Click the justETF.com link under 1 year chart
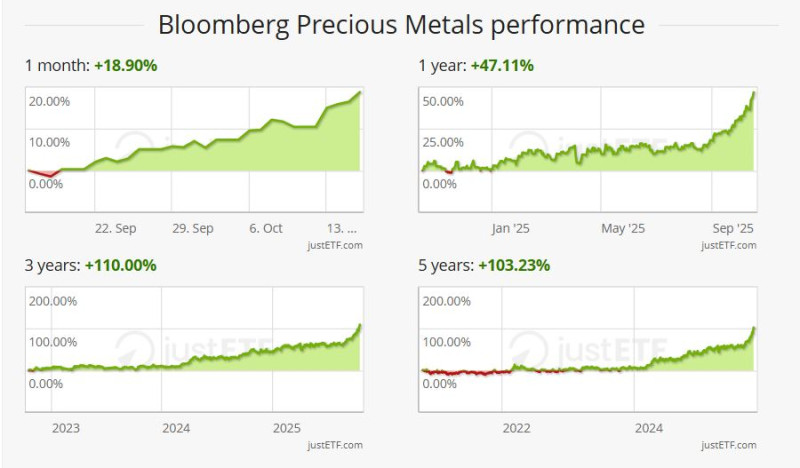Screen dimensions: 800x468 point(729,245)
